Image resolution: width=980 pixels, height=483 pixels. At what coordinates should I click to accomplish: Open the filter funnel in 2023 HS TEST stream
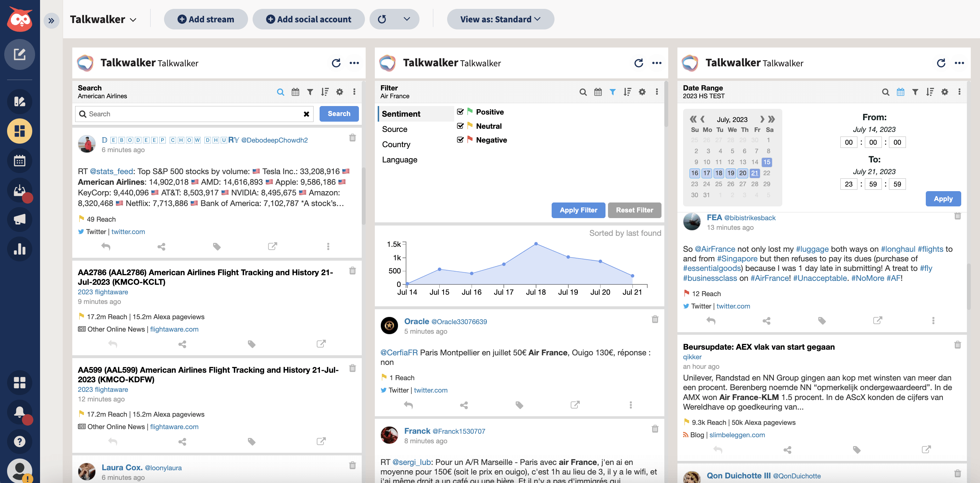(x=915, y=92)
